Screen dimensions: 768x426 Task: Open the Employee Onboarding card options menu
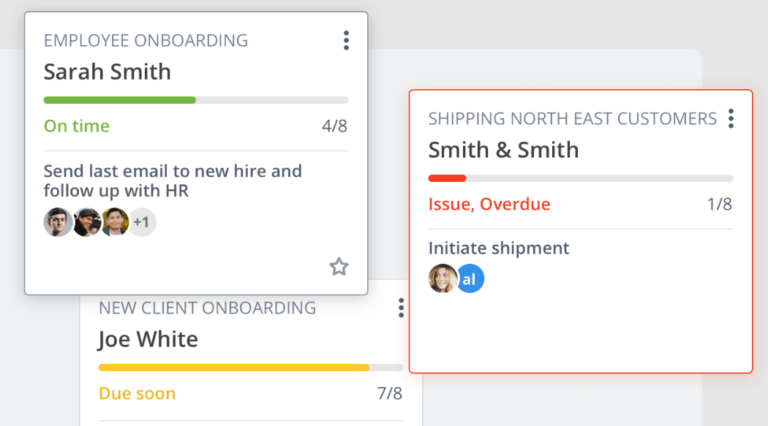click(346, 41)
